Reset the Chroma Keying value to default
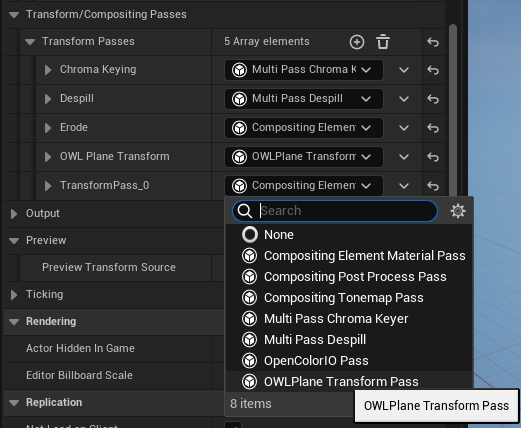The height and width of the screenshot is (428, 521). click(433, 70)
